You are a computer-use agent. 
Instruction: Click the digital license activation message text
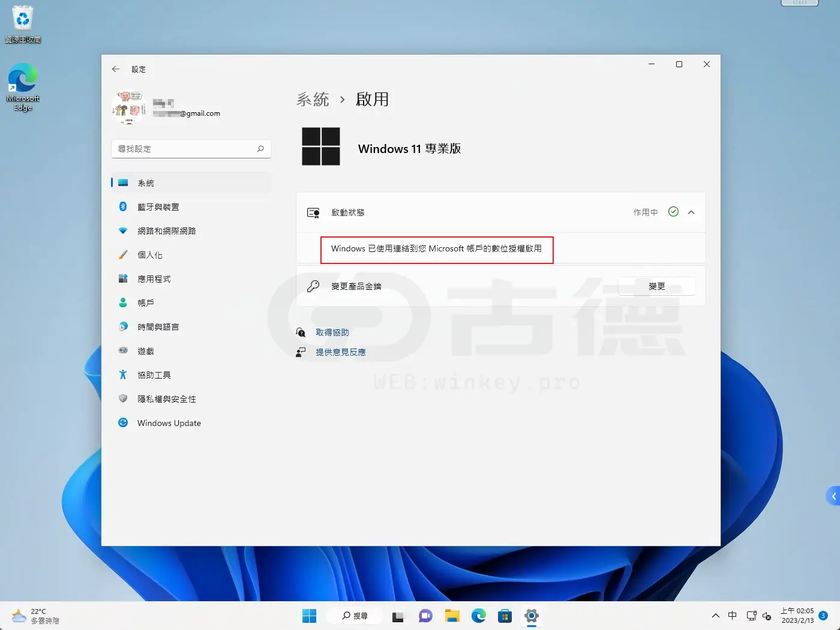436,248
